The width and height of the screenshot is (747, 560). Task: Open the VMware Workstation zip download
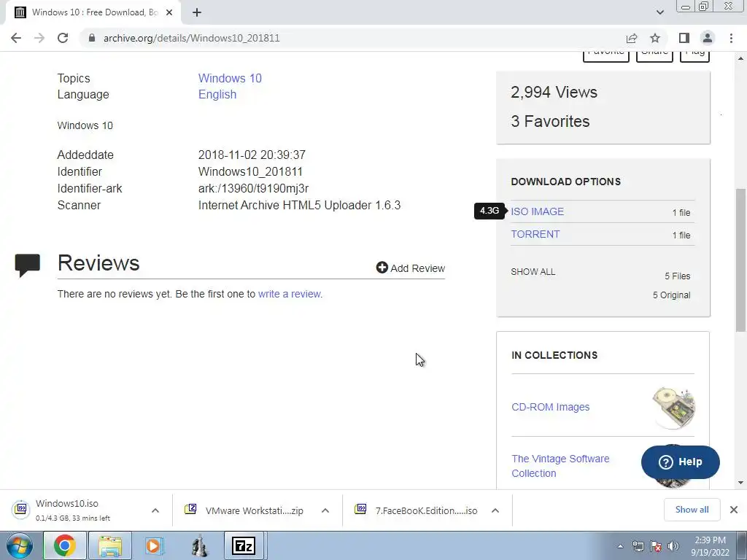coord(245,510)
